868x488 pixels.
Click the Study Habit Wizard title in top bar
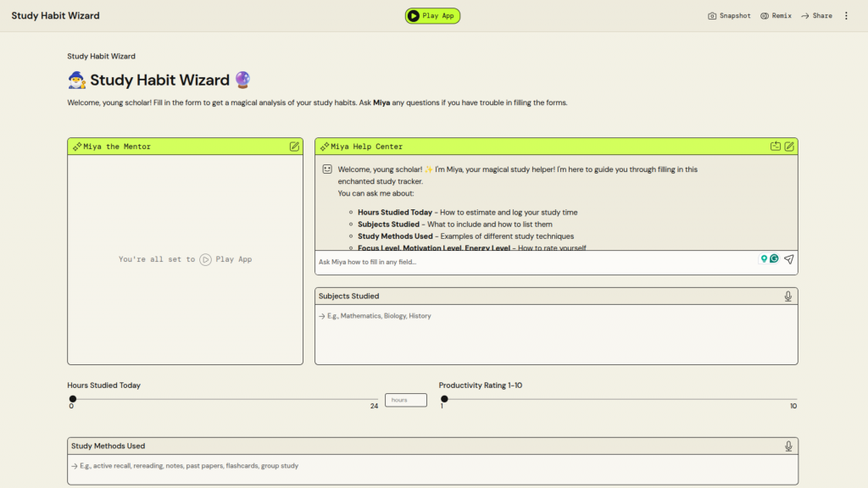55,16
